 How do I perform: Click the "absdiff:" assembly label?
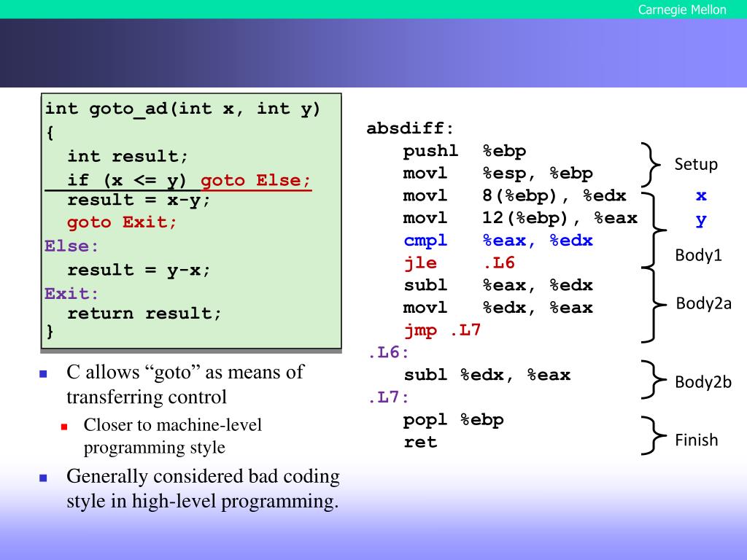point(410,129)
